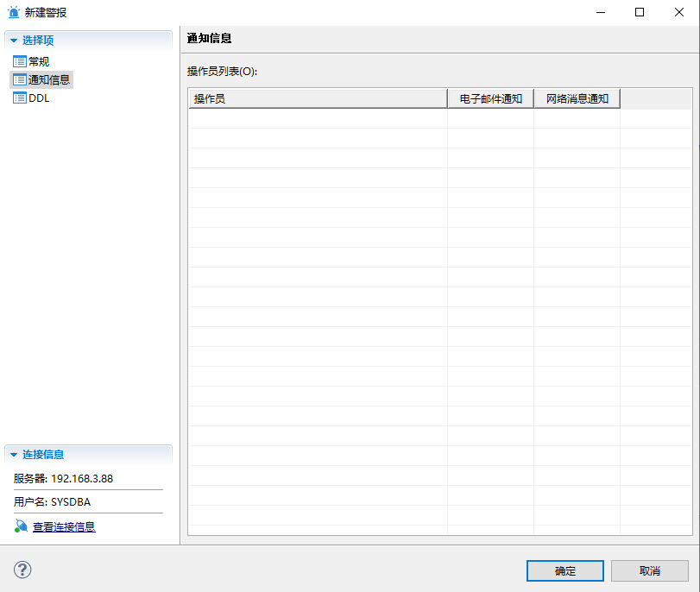The image size is (700, 592).
Task: Open the DDL page
Action: click(39, 98)
